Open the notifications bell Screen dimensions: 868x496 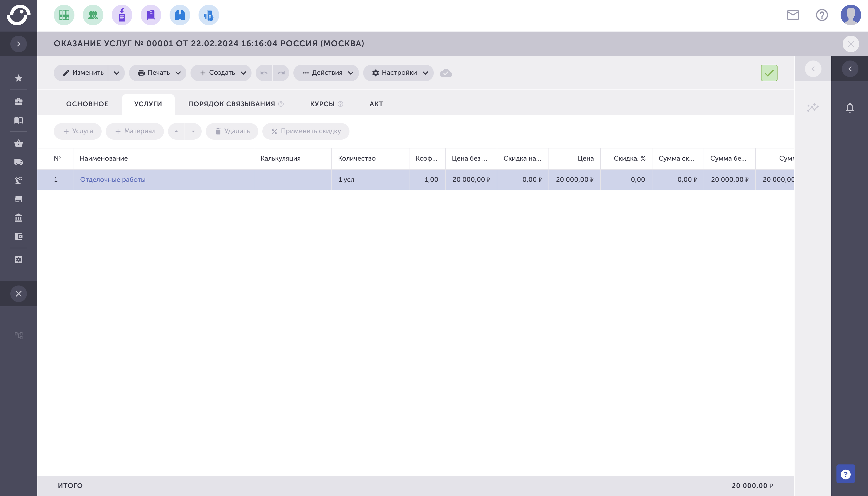(850, 108)
